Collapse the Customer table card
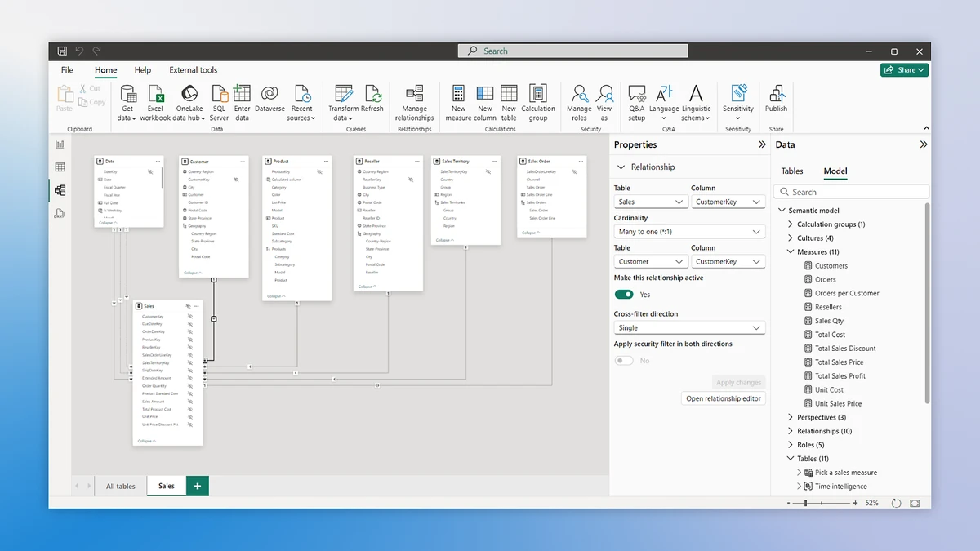 click(194, 273)
